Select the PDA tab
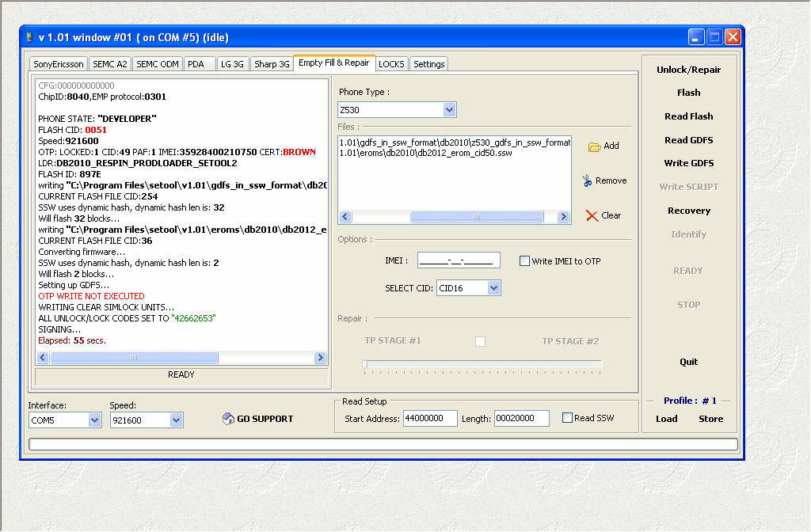This screenshot has width=811, height=532. coord(199,64)
